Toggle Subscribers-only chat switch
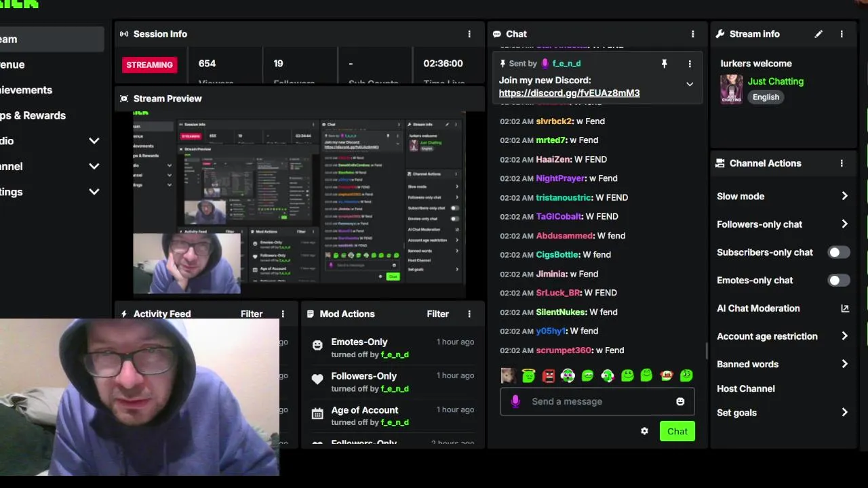Screen dimensions: 868x488 coord(838,252)
